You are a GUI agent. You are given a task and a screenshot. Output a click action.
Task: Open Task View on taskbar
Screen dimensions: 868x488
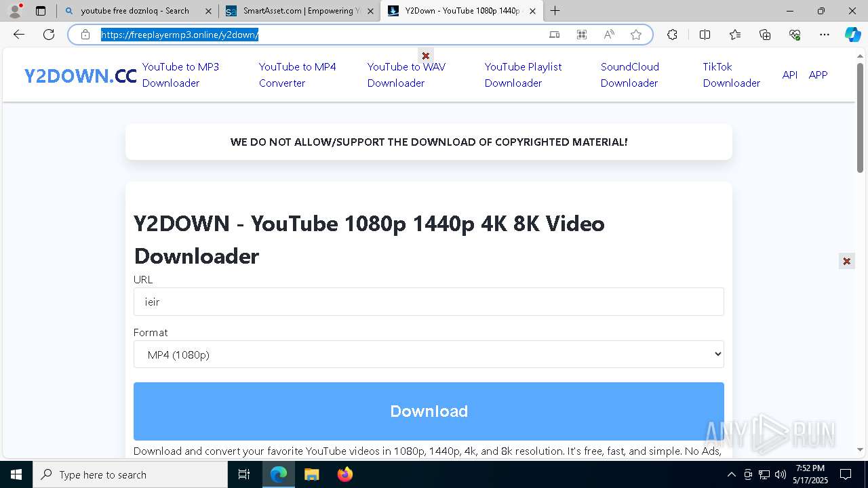pyautogui.click(x=244, y=474)
